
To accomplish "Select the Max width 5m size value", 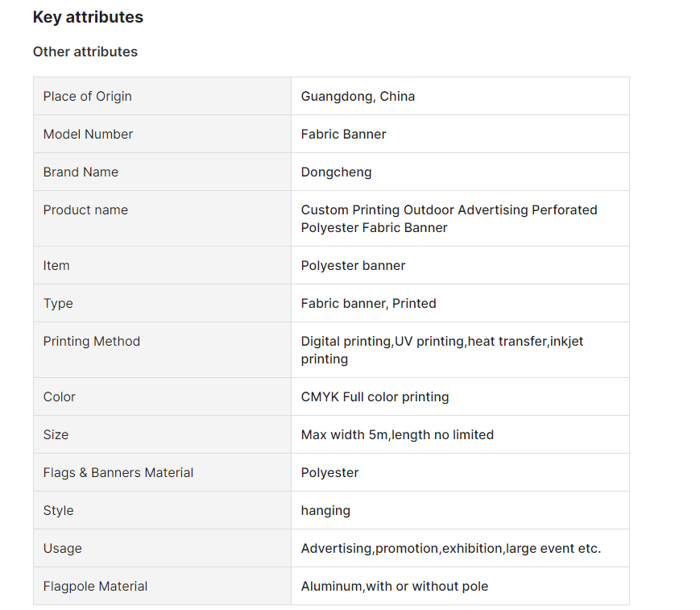I will click(397, 435).
